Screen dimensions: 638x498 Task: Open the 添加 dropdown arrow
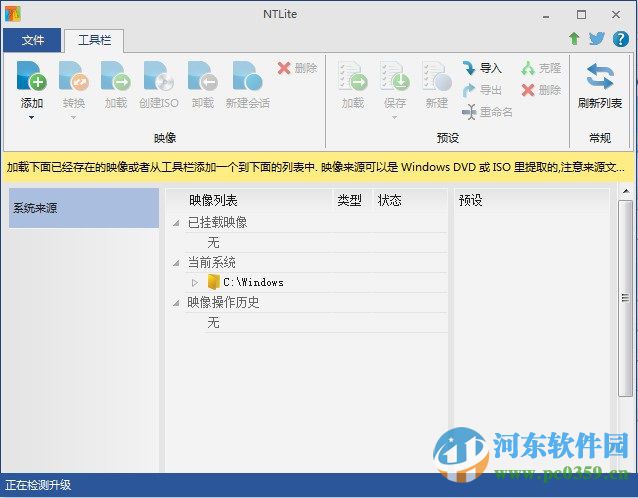point(32,118)
